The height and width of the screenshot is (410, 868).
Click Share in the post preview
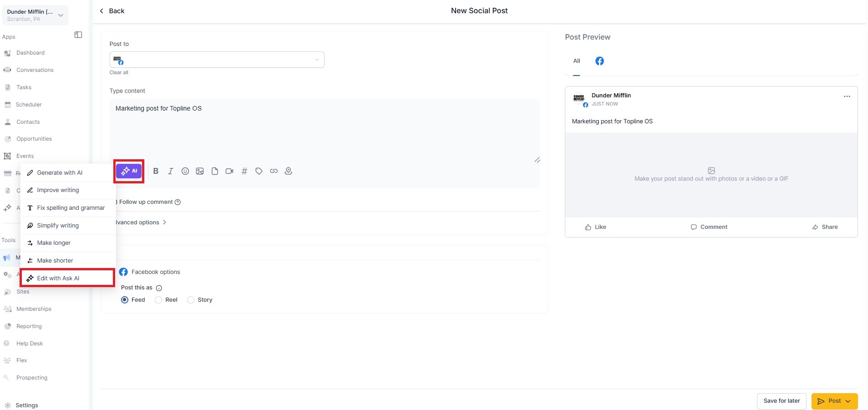click(825, 227)
